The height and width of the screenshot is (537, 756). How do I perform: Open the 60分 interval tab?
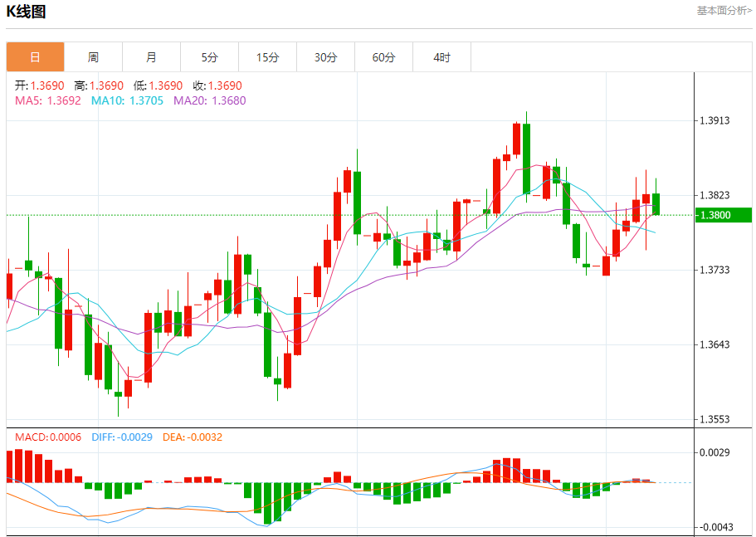coord(383,57)
